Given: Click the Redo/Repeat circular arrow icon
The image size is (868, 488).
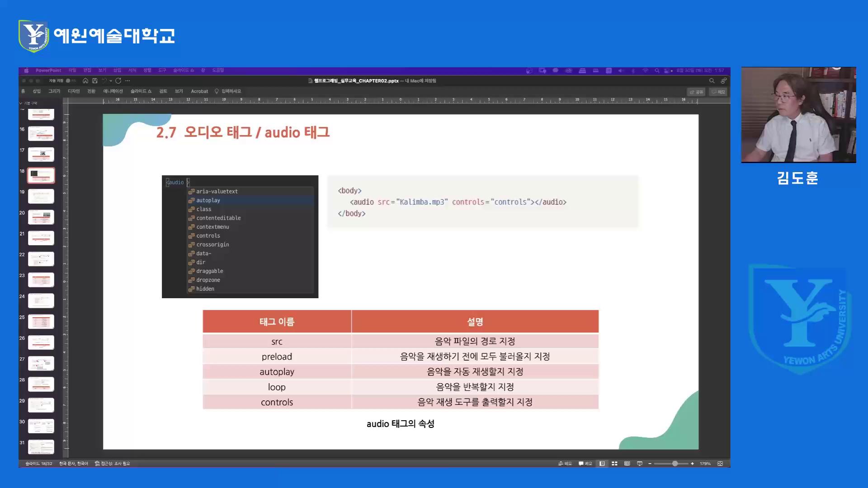Looking at the screenshot, I should [x=118, y=81].
